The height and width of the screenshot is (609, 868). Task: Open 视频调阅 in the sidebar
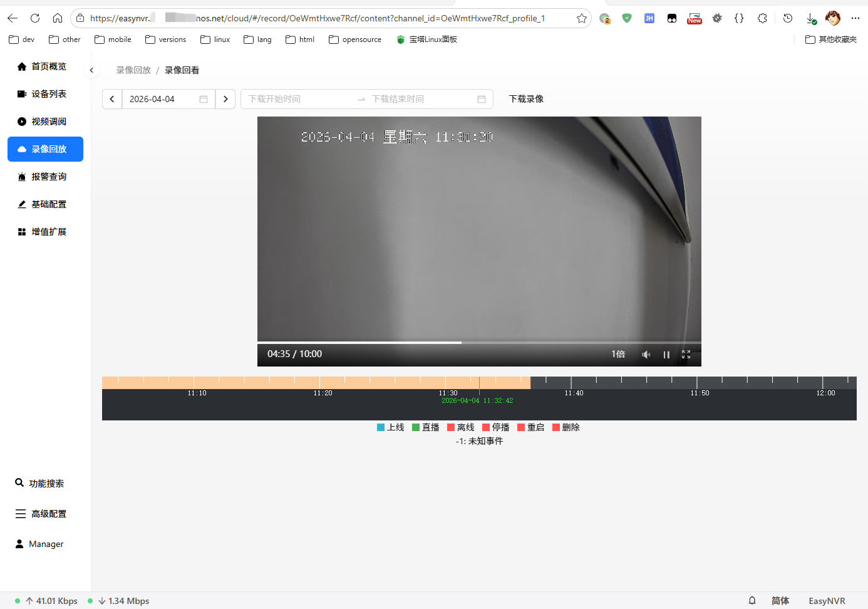tap(45, 122)
